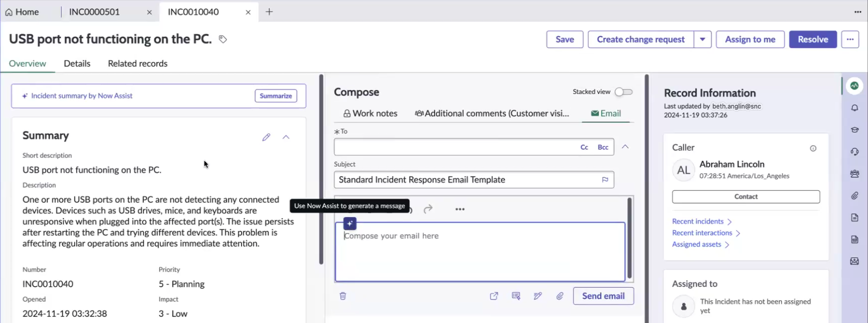This screenshot has height=323, width=868.
Task: Click Assign to me
Action: click(x=750, y=39)
